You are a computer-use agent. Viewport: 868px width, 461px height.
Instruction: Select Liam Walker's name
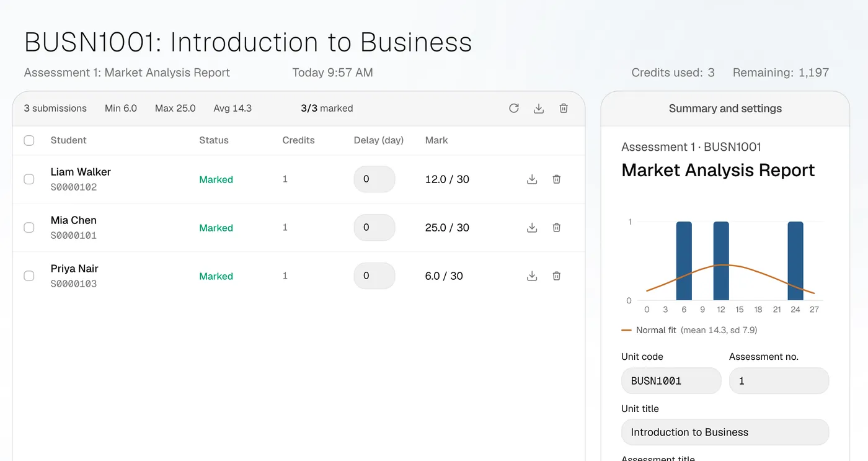81,172
